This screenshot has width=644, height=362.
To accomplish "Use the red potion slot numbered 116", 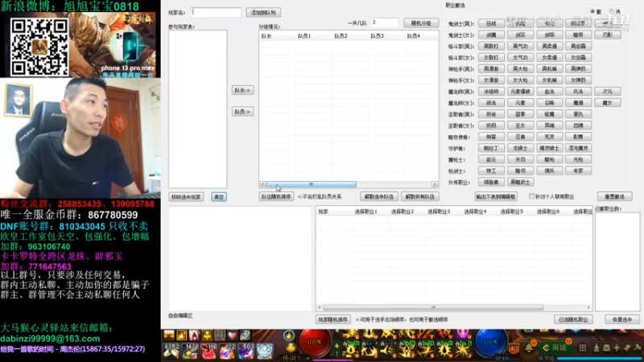I will coord(208,351).
